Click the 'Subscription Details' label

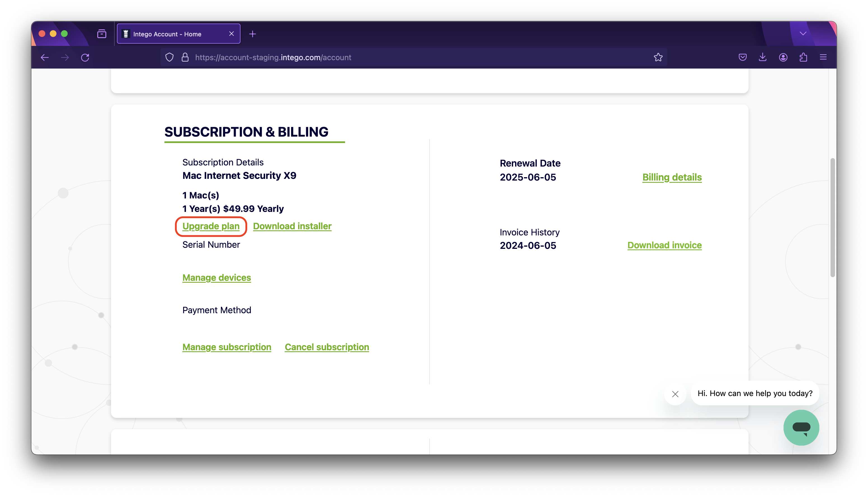[223, 162]
